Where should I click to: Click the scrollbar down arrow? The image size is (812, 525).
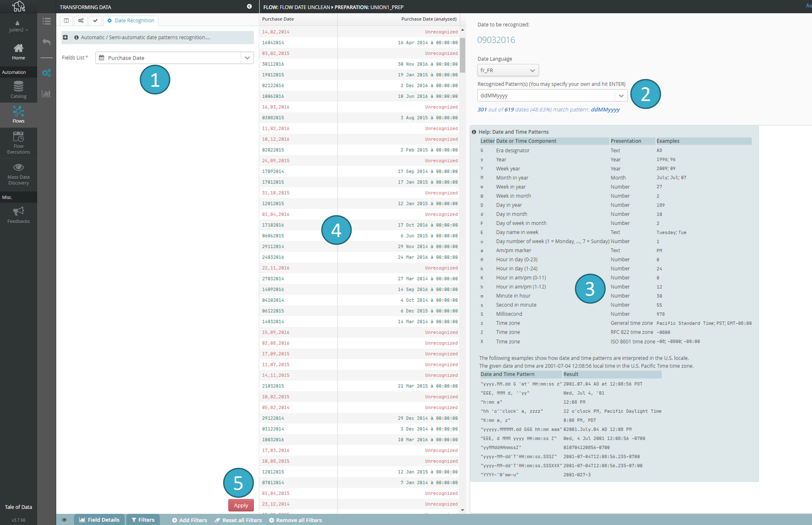tap(463, 510)
